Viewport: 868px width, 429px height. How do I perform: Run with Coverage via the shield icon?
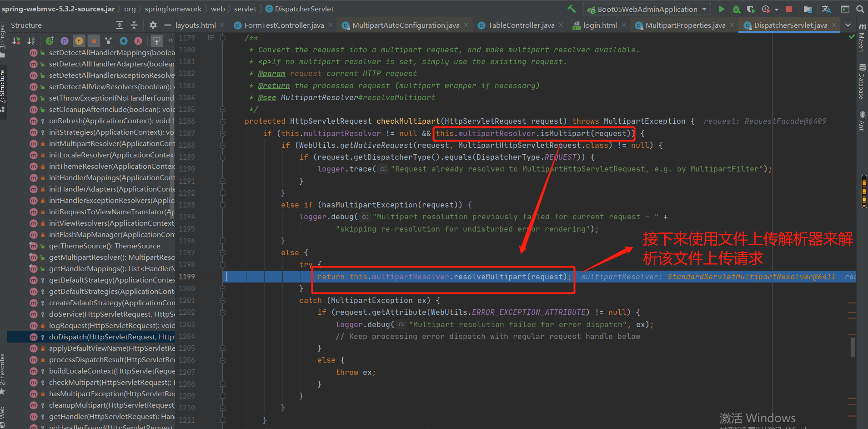click(751, 9)
